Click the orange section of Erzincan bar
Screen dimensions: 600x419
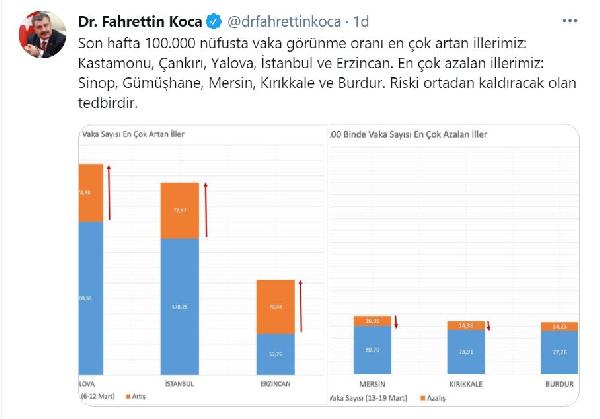click(x=274, y=307)
